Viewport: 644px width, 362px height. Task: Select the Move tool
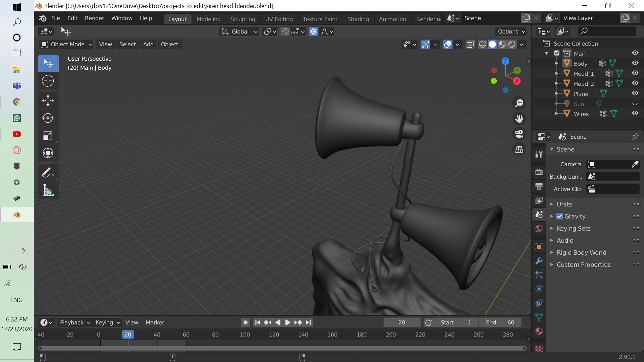(48, 100)
